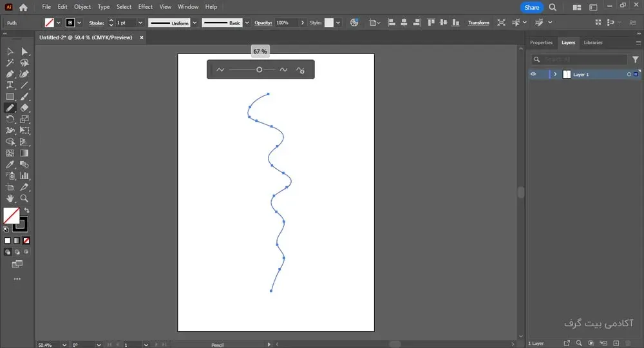
Task: Pick the Scale tool
Action: 24,119
